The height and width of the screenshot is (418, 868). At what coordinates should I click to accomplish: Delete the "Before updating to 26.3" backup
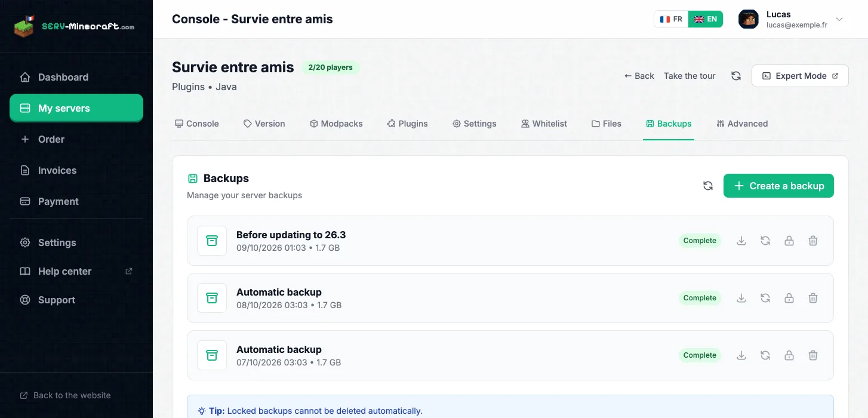[x=813, y=241]
